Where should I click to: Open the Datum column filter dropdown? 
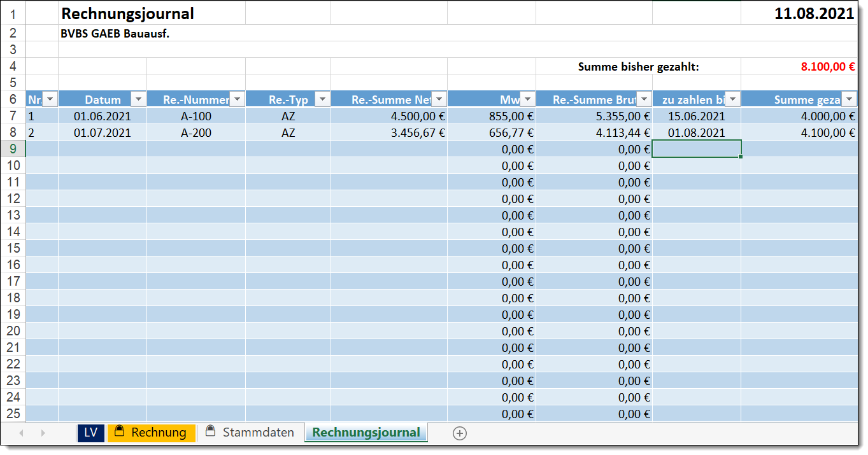(x=138, y=99)
